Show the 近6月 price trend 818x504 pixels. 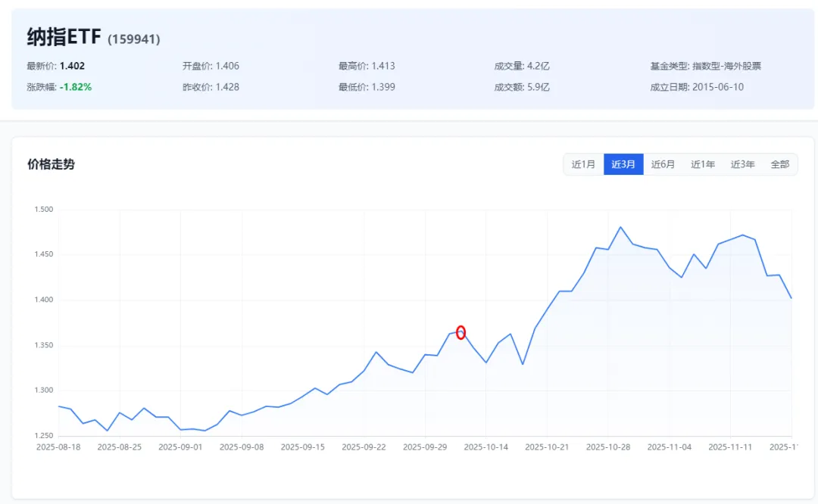pyautogui.click(x=663, y=164)
